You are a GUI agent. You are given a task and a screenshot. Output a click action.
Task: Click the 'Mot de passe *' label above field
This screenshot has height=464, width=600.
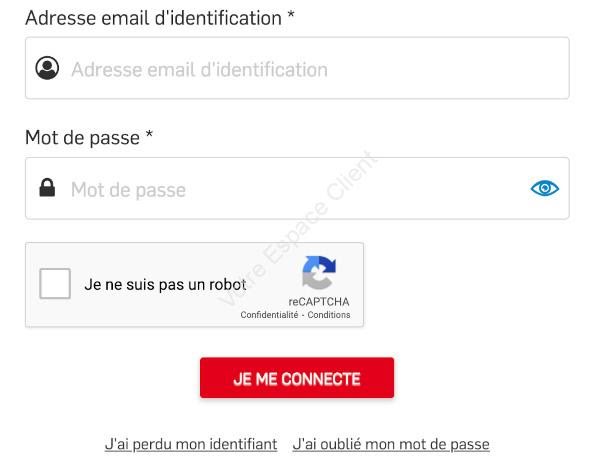(x=89, y=138)
